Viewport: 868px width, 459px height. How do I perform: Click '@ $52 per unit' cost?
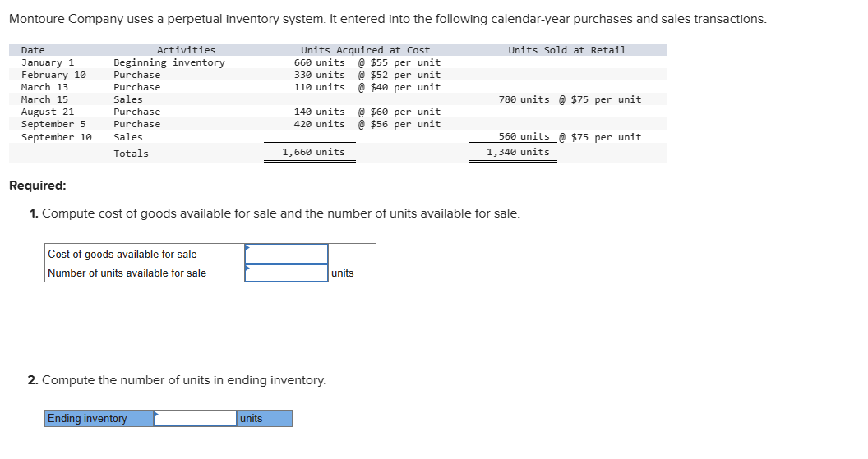399,75
